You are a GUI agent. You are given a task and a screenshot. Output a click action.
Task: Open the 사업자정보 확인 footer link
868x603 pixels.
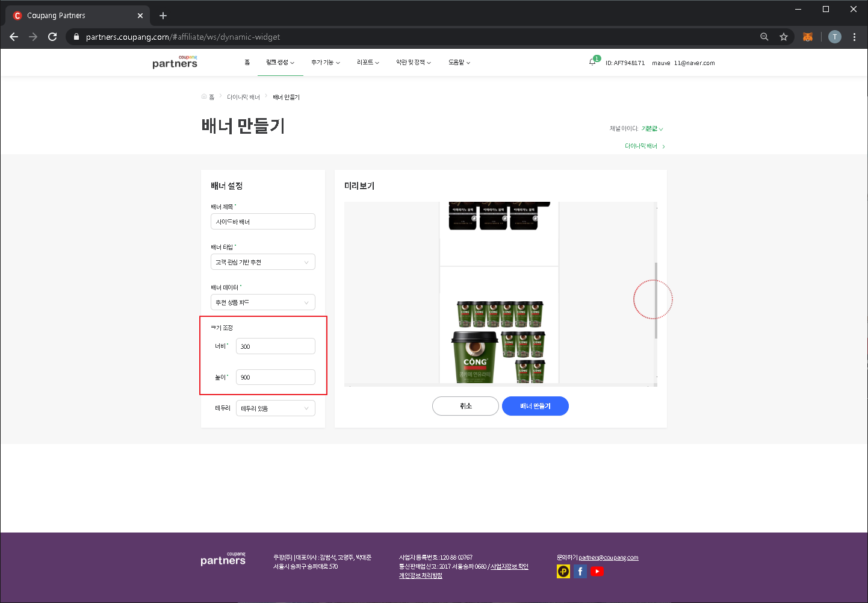click(509, 567)
